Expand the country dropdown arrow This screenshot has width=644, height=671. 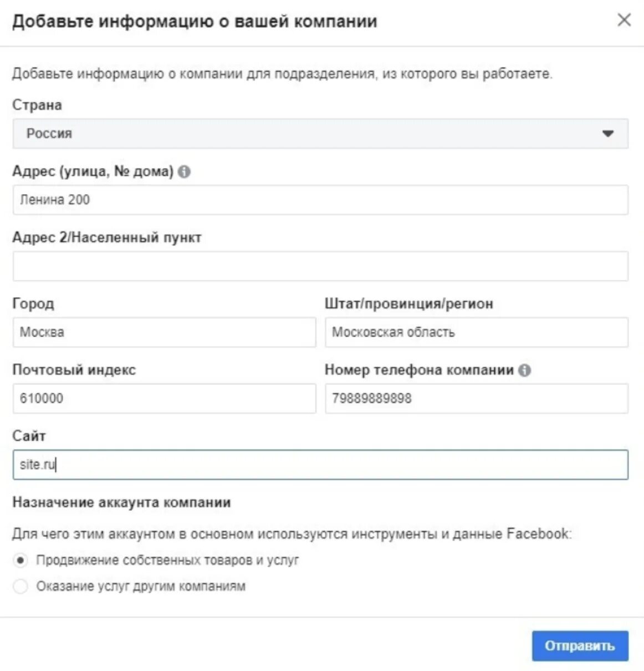pos(608,134)
